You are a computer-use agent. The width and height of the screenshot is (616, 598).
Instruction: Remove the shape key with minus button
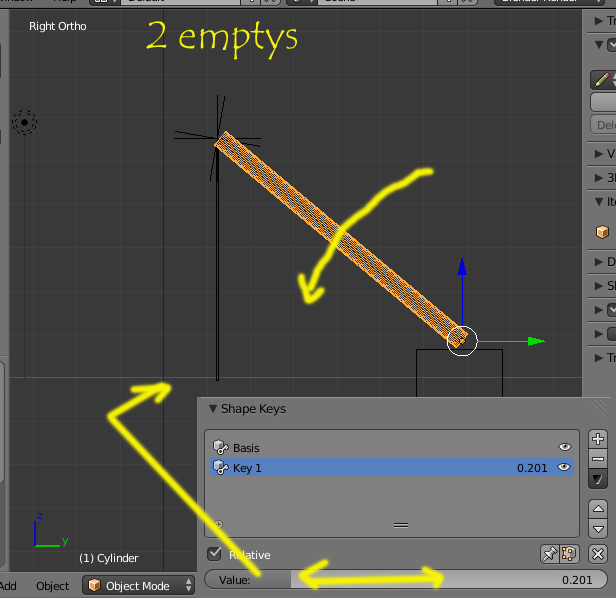598,459
